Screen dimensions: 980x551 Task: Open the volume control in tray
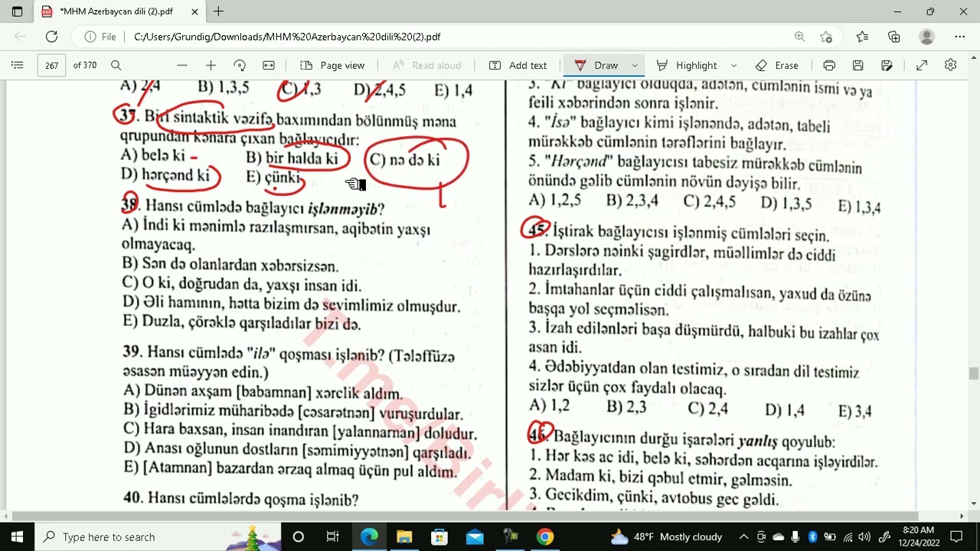point(865,536)
